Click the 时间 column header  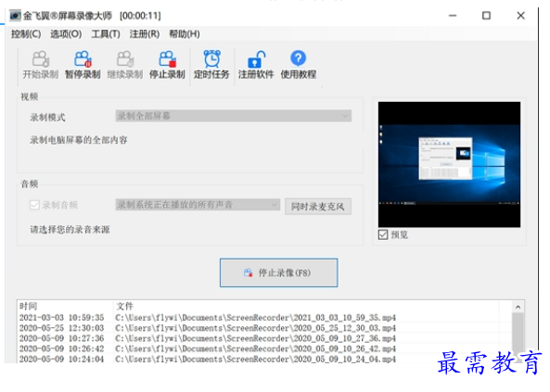(x=28, y=306)
